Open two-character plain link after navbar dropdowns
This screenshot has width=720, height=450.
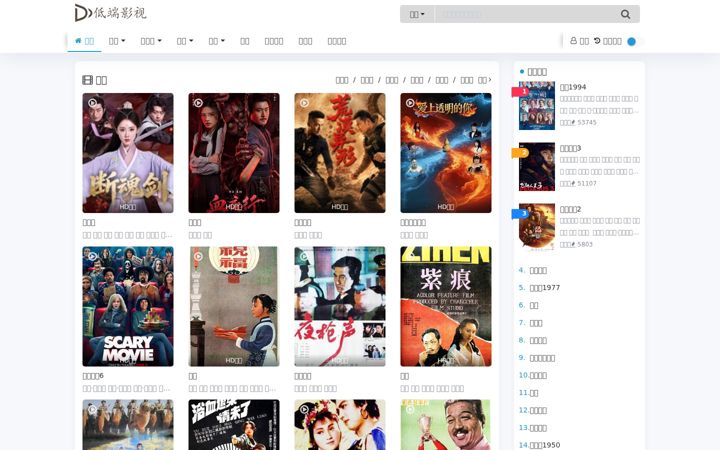(x=245, y=41)
